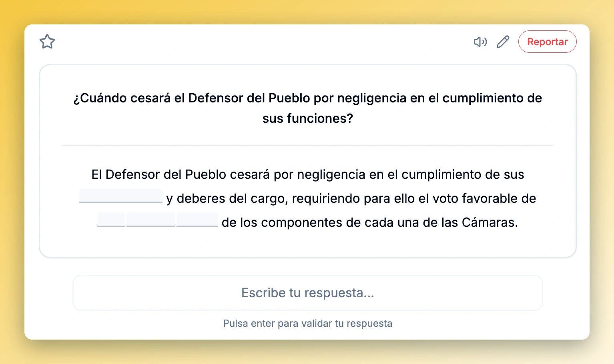The width and height of the screenshot is (614, 364).
Task: Select the middle blank of the three-blank group
Action: point(150,220)
